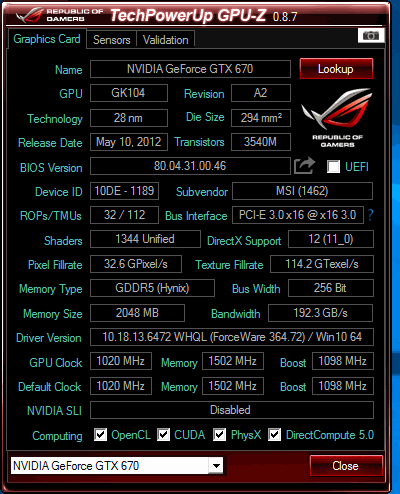
Task: Toggle the DirectCompute 5.0 checkbox
Action: click(x=274, y=435)
